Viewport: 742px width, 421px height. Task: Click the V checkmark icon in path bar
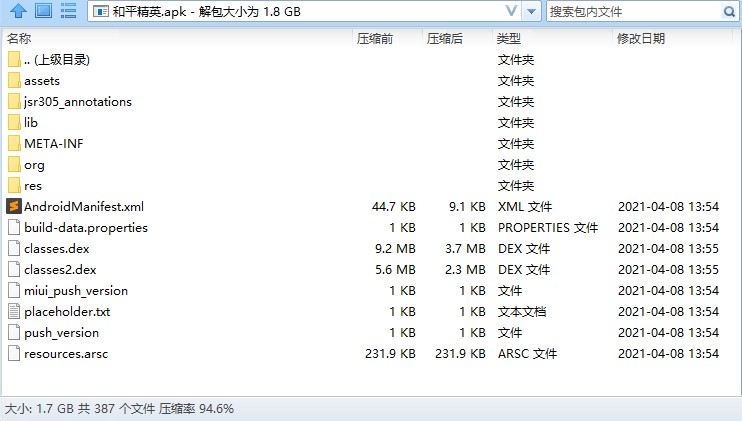(x=511, y=11)
